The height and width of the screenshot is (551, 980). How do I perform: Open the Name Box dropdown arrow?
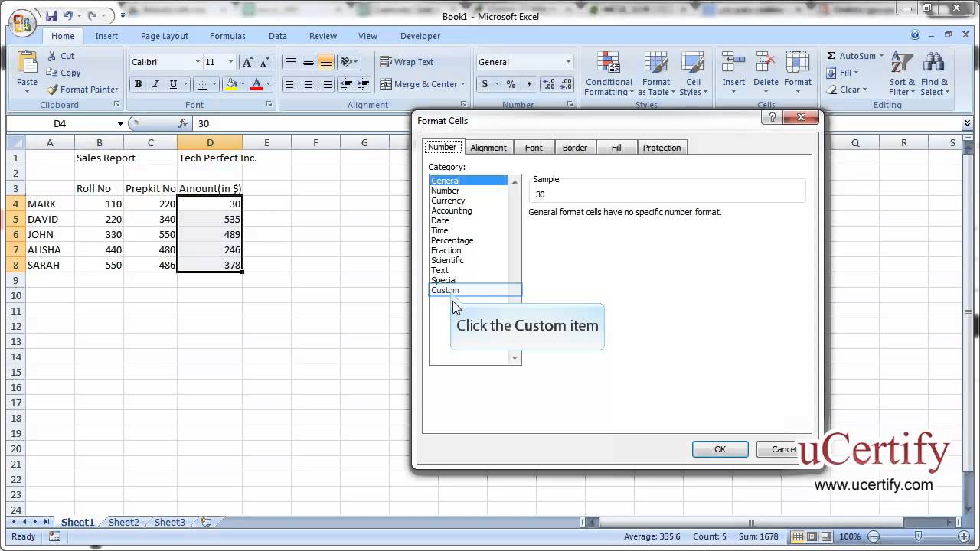pos(120,123)
